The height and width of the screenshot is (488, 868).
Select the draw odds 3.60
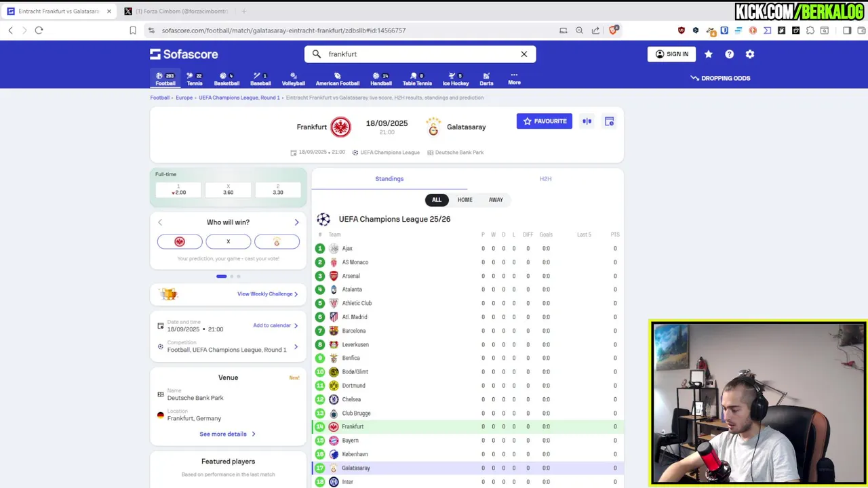coord(228,190)
